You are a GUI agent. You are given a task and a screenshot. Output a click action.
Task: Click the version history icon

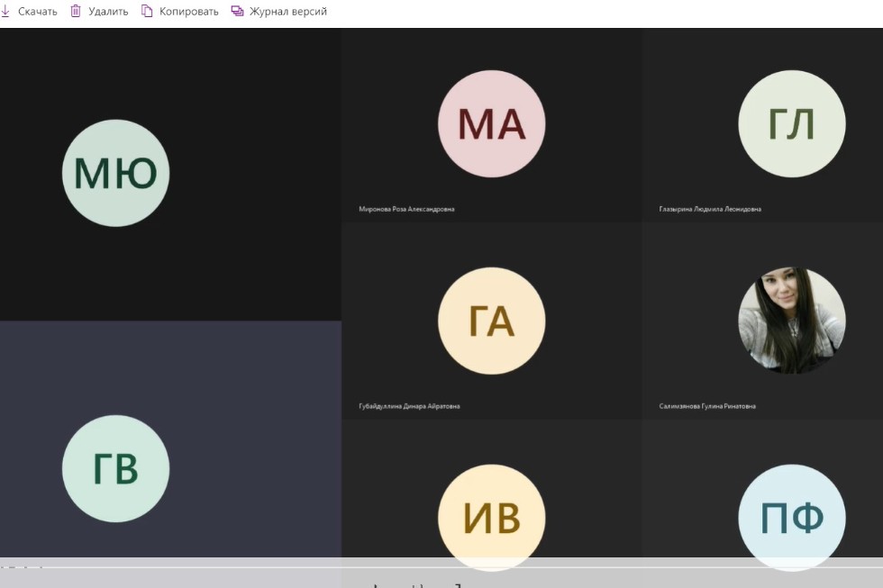tap(237, 12)
